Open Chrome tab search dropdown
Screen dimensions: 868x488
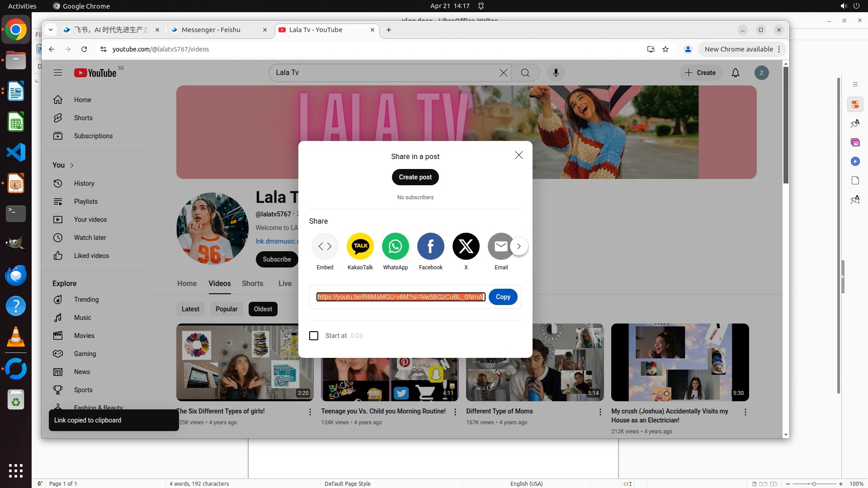point(51,30)
